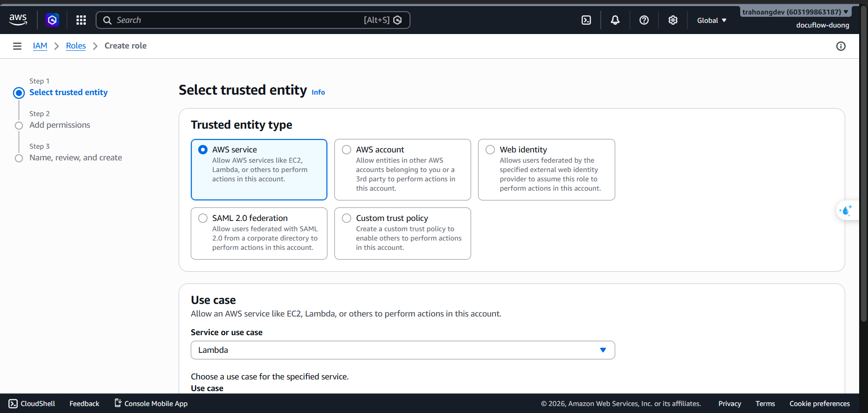Open the Global region dropdown
The height and width of the screenshot is (413, 868).
click(x=712, y=21)
